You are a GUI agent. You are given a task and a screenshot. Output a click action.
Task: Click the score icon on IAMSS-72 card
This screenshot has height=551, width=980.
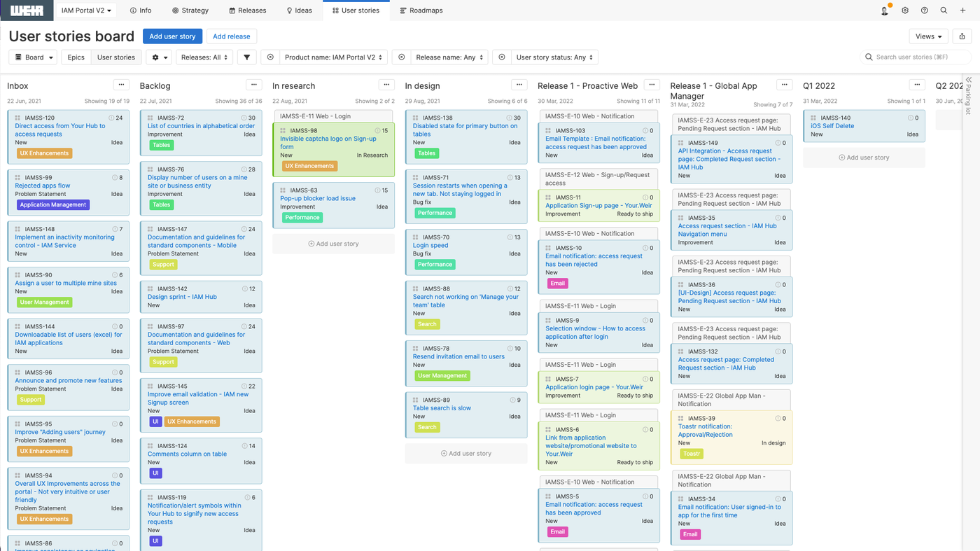point(244,118)
